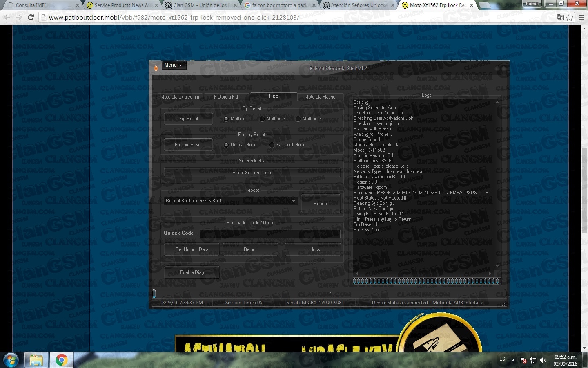Viewport: 588px width, 368px height.
Task: Click Reset Screen Locks button
Action: (x=252, y=173)
